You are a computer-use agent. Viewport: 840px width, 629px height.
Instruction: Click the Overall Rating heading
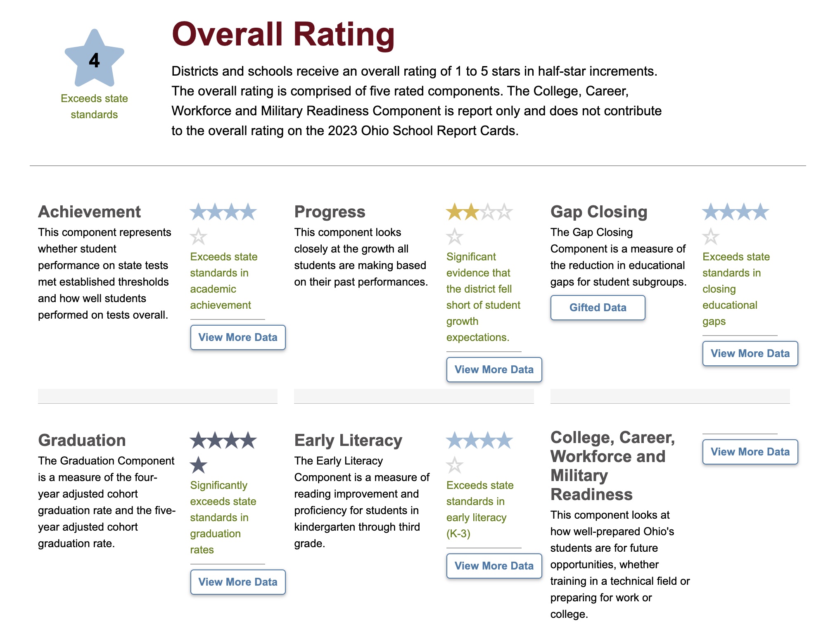(x=283, y=35)
